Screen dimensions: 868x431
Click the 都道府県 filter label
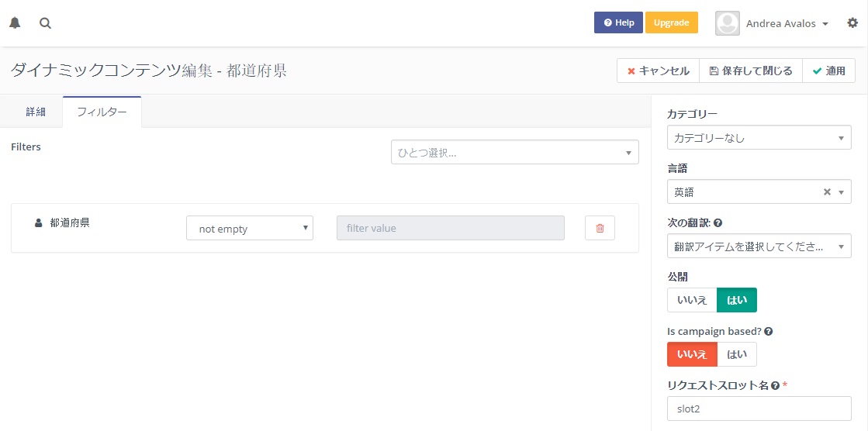[70, 223]
